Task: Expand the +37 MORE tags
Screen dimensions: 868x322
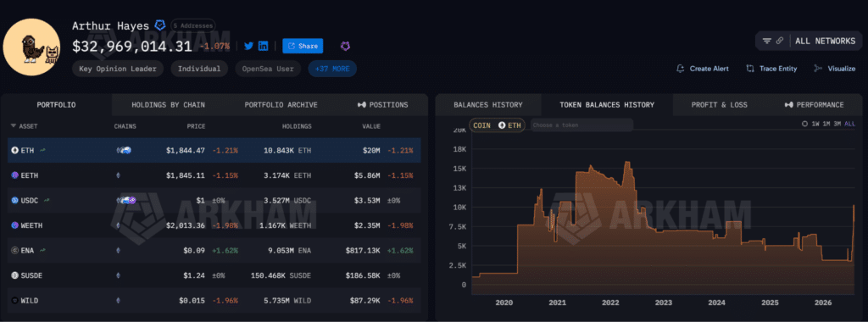Action: pyautogui.click(x=332, y=69)
